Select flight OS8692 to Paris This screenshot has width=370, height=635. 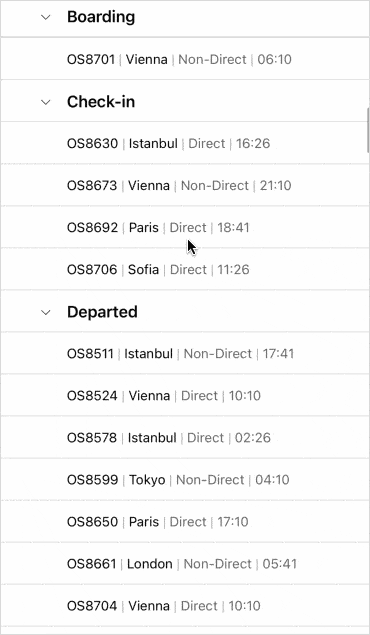point(185,228)
